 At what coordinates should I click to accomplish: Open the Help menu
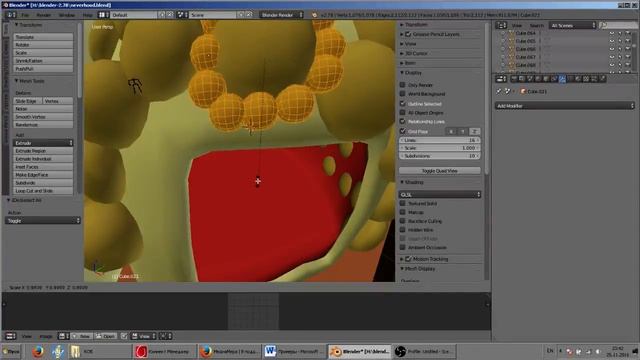coord(88,15)
